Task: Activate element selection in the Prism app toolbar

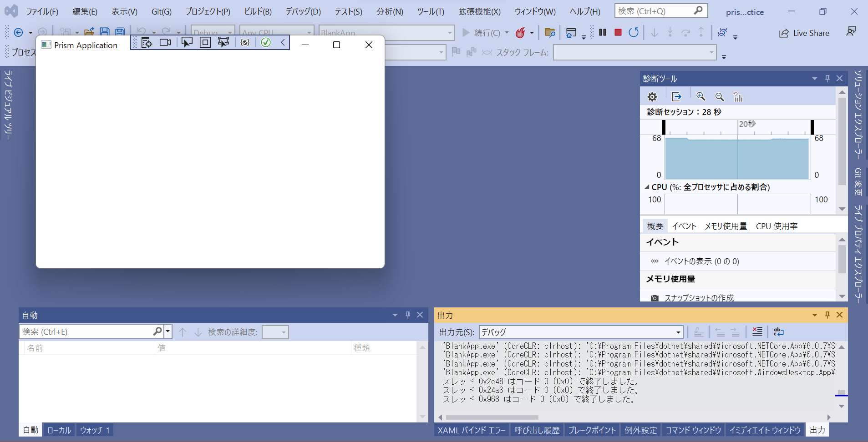Action: 187,42
